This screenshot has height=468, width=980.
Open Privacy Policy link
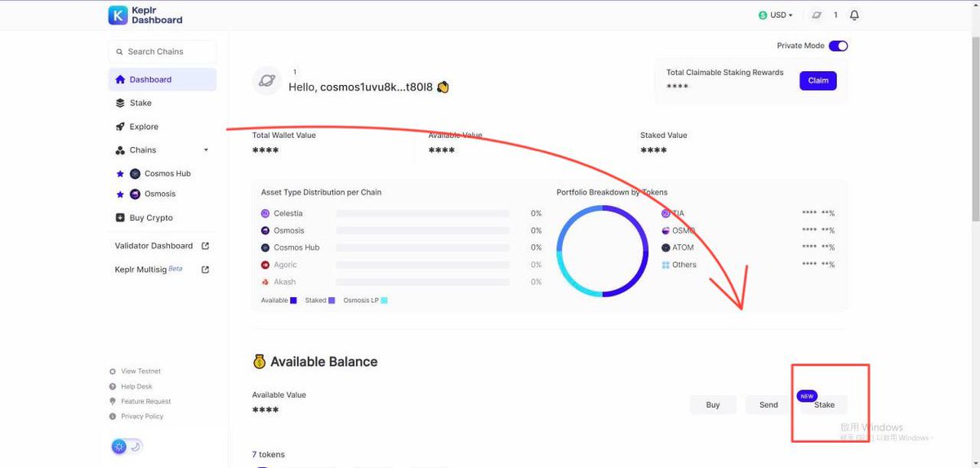pyautogui.click(x=142, y=417)
